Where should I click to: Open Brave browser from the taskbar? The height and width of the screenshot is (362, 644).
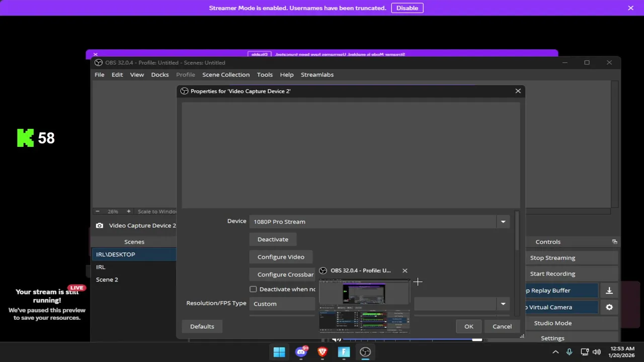(x=323, y=352)
